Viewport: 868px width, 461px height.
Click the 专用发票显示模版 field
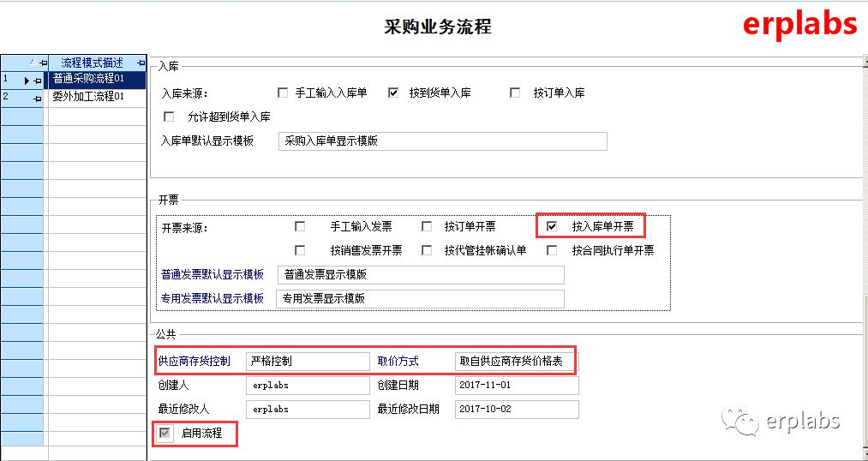(x=421, y=299)
